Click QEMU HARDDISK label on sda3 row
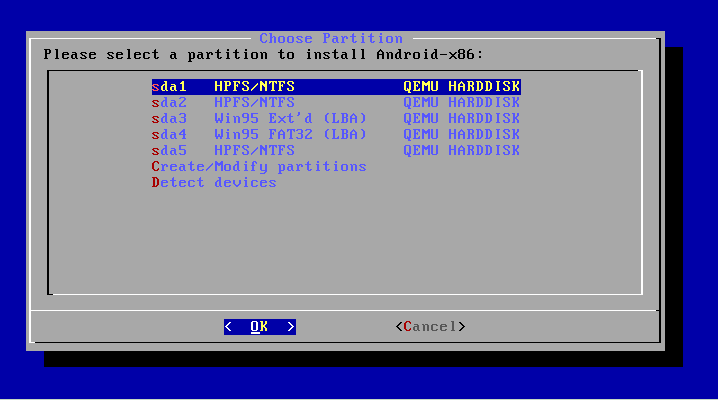This screenshot has width=718, height=400. pyautogui.click(x=461, y=119)
